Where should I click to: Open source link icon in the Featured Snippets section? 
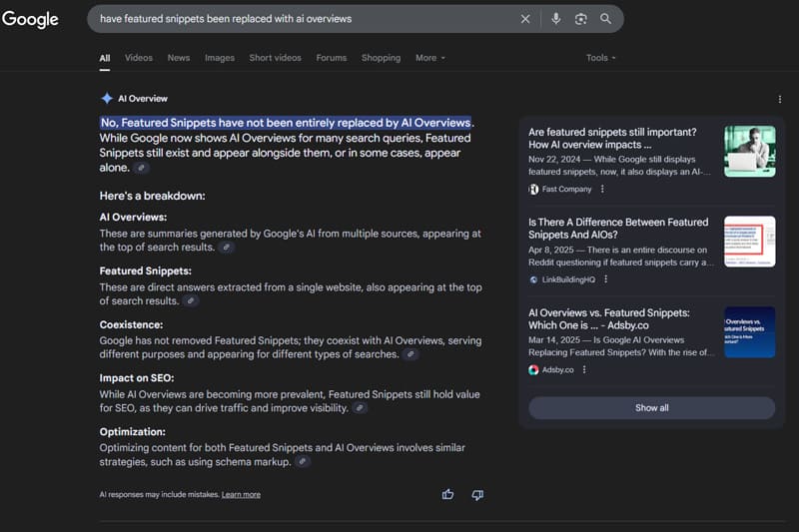tap(191, 300)
